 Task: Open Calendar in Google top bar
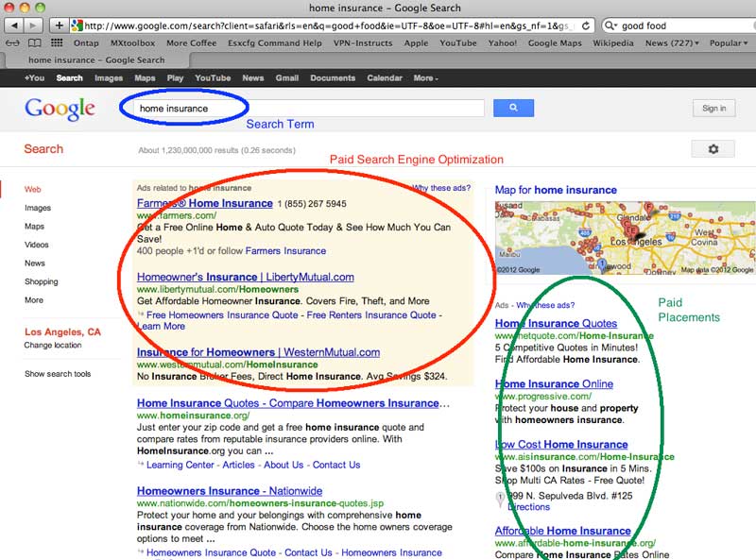tap(385, 78)
